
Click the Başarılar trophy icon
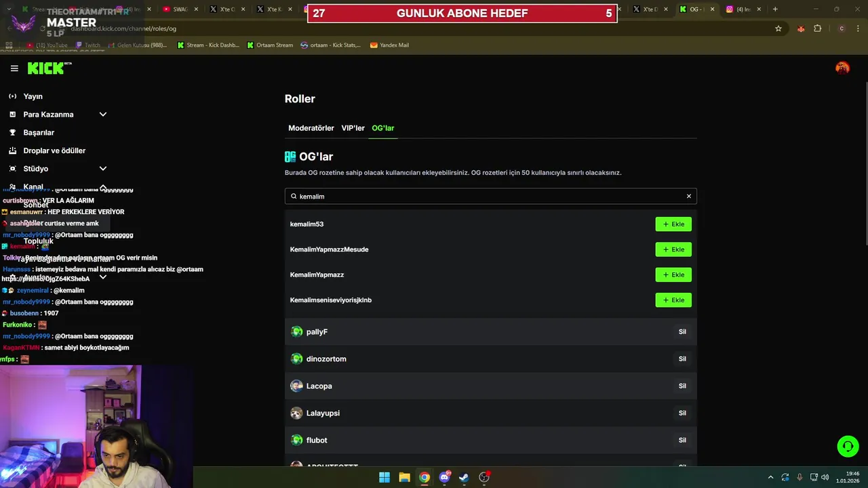click(12, 133)
